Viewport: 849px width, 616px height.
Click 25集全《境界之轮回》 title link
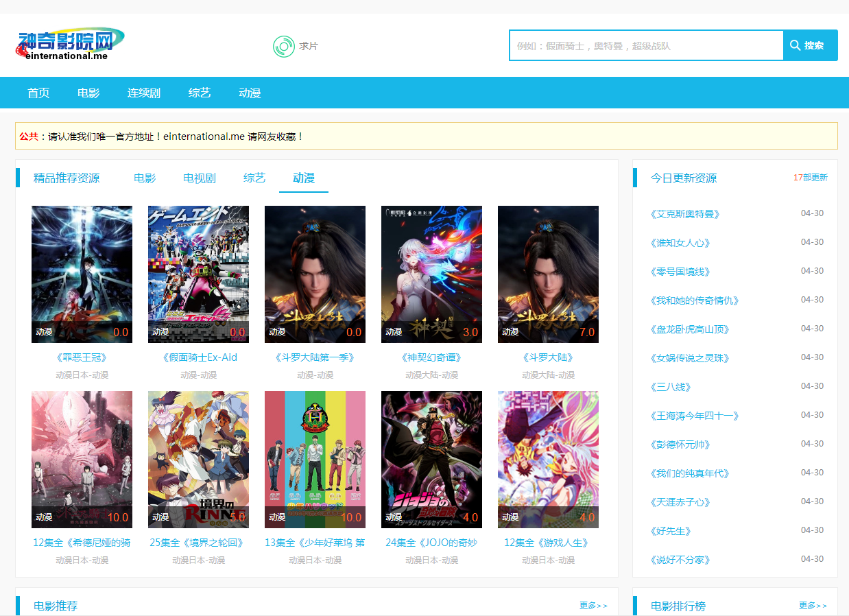pos(198,543)
